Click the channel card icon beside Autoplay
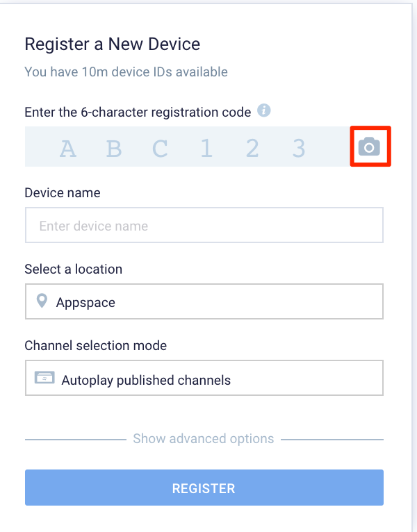 pyautogui.click(x=44, y=377)
